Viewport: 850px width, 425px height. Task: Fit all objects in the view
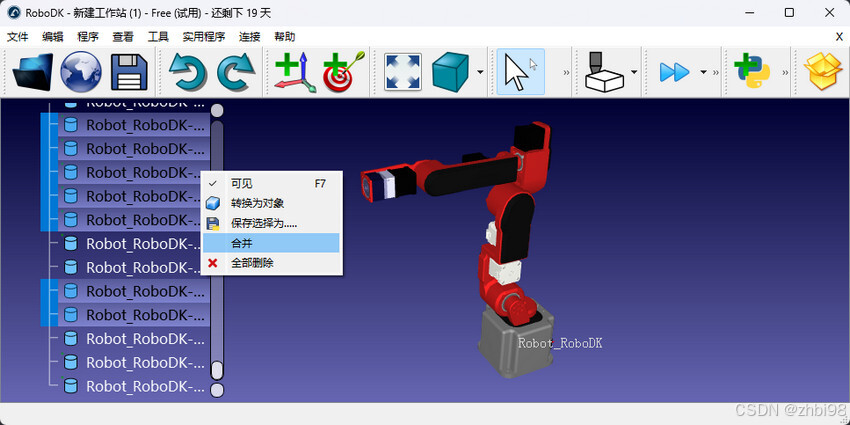[403, 72]
